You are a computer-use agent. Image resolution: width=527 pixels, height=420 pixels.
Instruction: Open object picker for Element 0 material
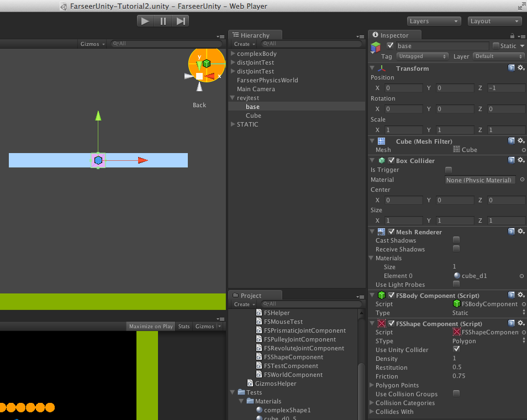[521, 276]
